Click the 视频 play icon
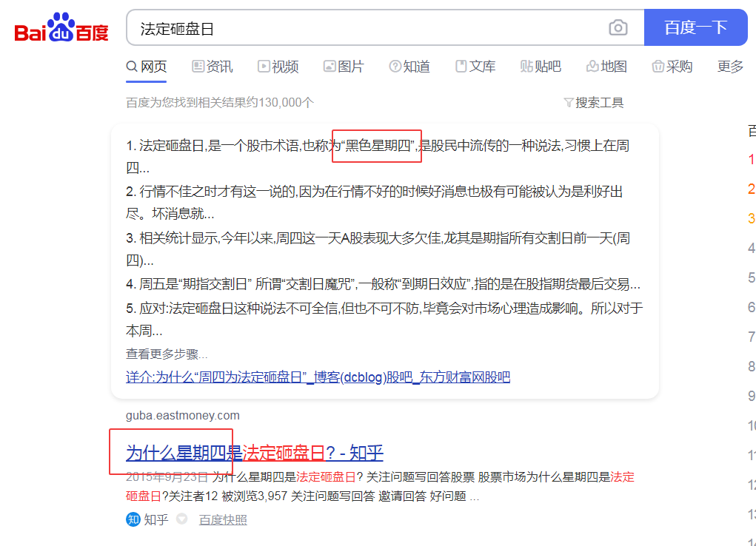 [264, 66]
